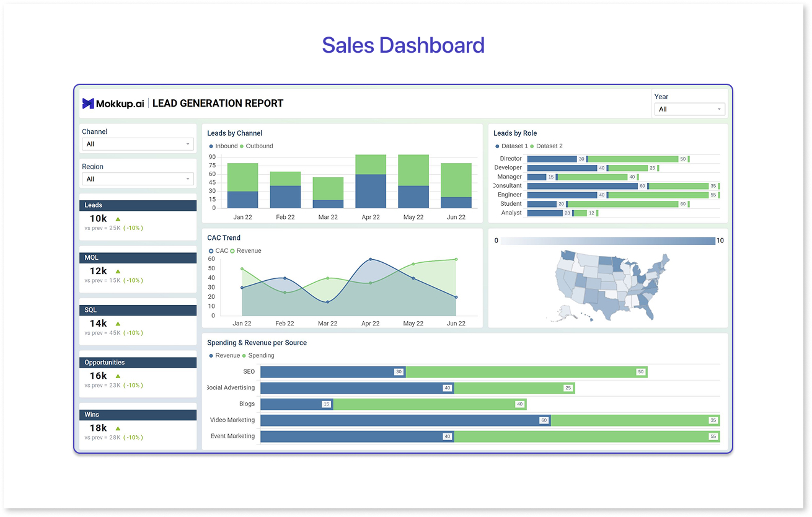Toggle Dataset 1 legend in Leads by Role
Image resolution: width=812 pixels, height=517 pixels.
[511, 146]
